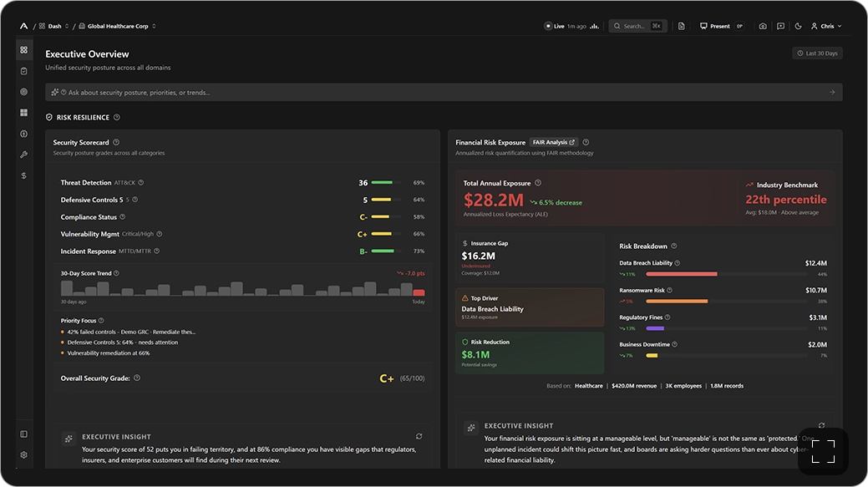Click the Threat Detection scorecard row
This screenshot has width=868, height=487.
(242, 183)
